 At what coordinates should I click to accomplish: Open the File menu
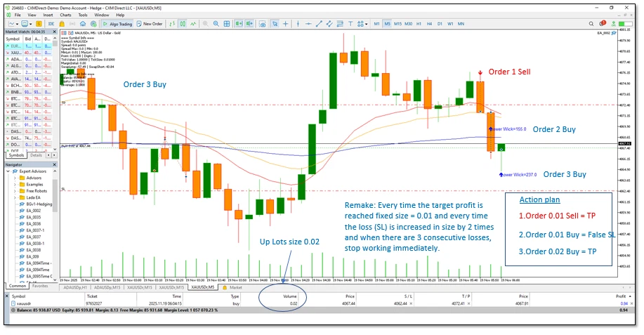tap(18, 15)
